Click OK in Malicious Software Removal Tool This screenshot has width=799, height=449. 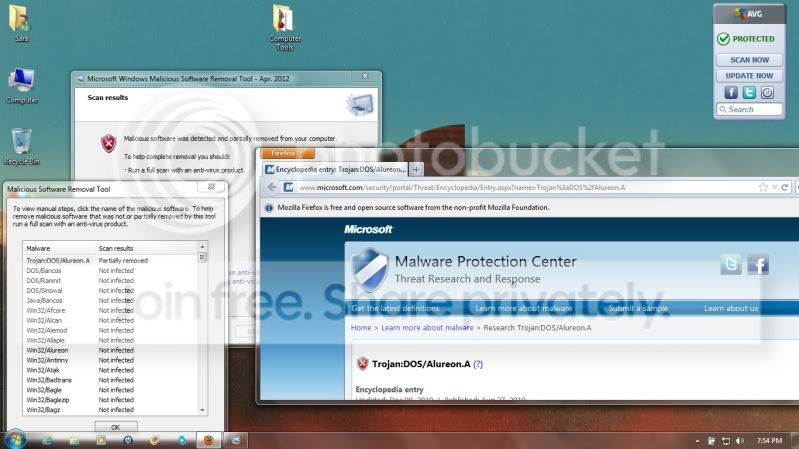(115, 427)
